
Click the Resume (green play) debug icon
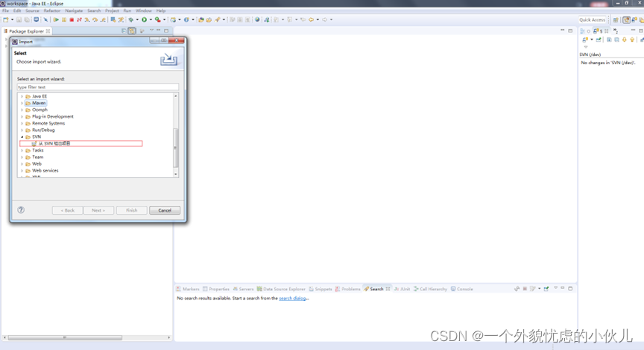(x=56, y=19)
